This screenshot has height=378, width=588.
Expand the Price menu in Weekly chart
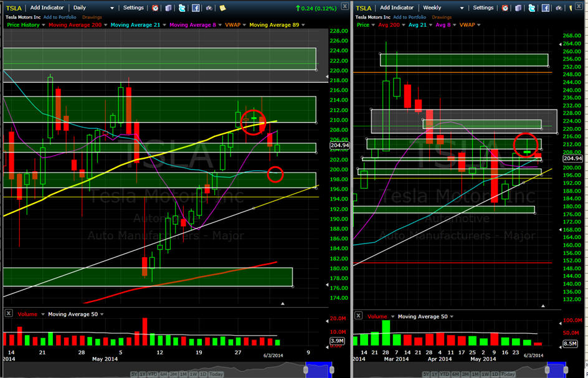[x=374, y=25]
